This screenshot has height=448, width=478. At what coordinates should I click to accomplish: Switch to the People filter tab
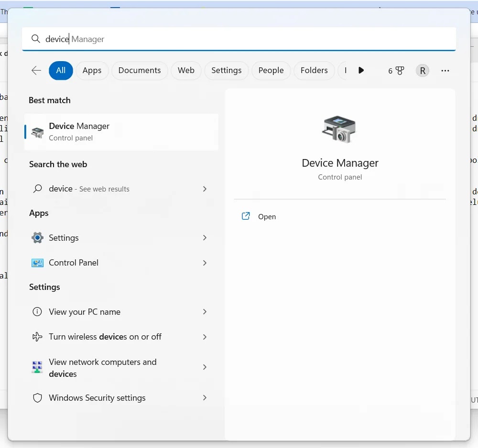[271, 70]
